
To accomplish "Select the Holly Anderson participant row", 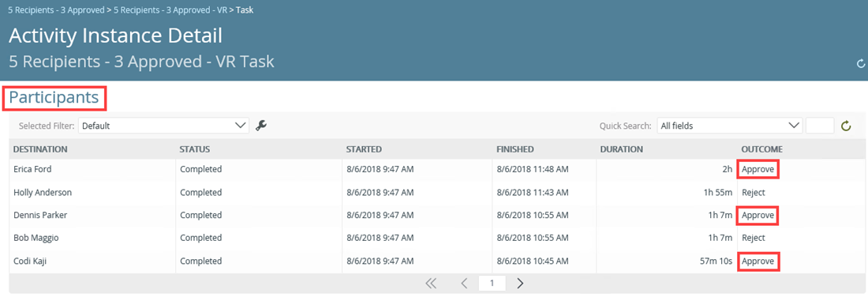I will (x=433, y=192).
